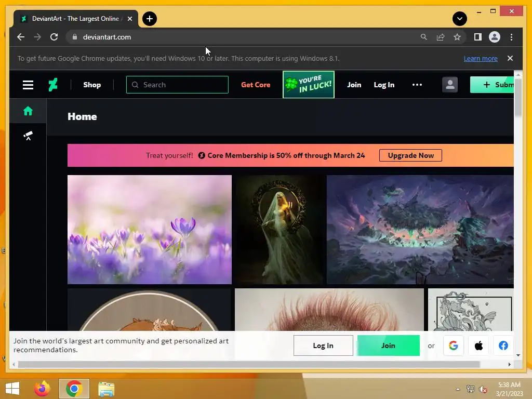The image size is (532, 399).
Task: Open the fantasy dragon landscape artwork
Action: coord(420,229)
